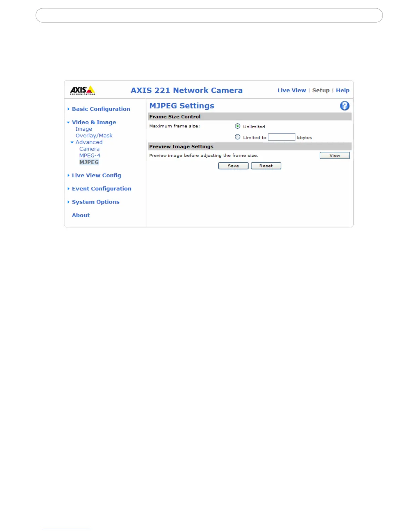411x532 pixels.
Task: Go to Live View in header
Action: pos(291,90)
